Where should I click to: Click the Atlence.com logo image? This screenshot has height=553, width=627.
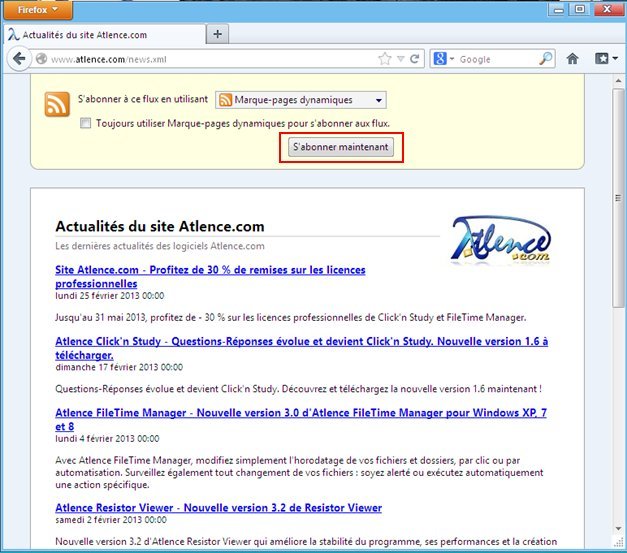click(x=501, y=241)
